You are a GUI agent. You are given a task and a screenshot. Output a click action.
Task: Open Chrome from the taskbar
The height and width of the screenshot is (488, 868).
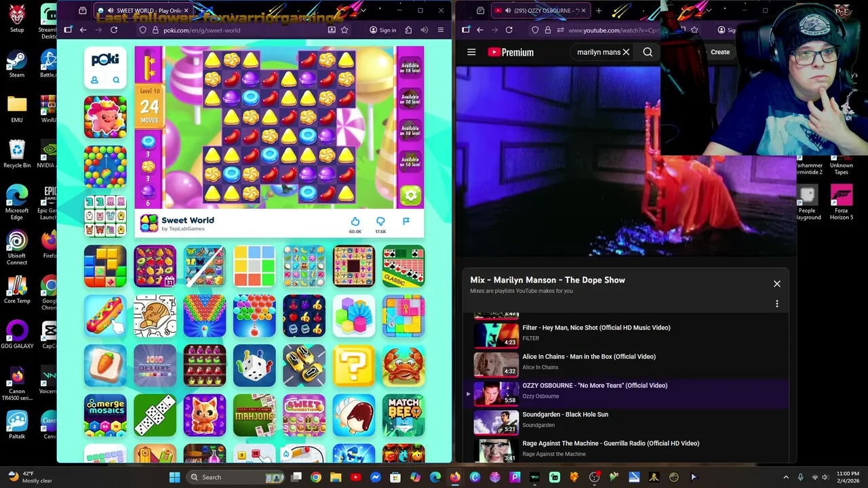tap(316, 477)
